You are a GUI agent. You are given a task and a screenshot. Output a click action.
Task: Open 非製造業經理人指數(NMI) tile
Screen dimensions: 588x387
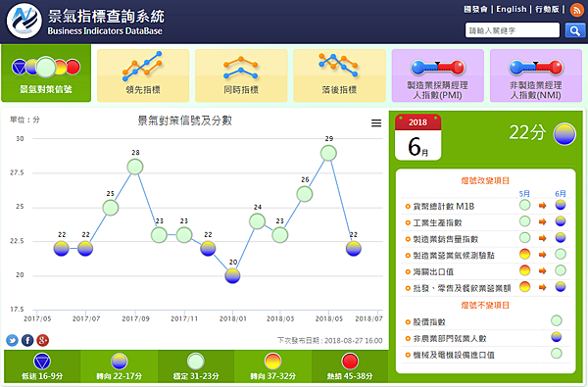tap(536, 75)
